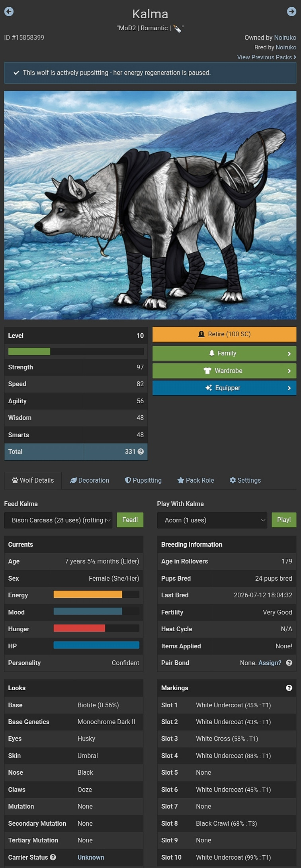Click the Kalma wolf portrait image

coord(150,205)
